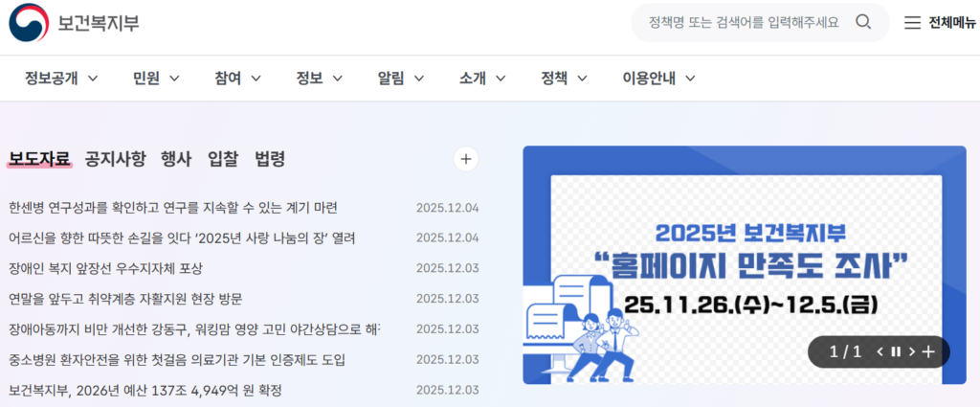Open the 전체메뉴 hamburger menu
The width and height of the screenshot is (980, 407).
point(941,23)
